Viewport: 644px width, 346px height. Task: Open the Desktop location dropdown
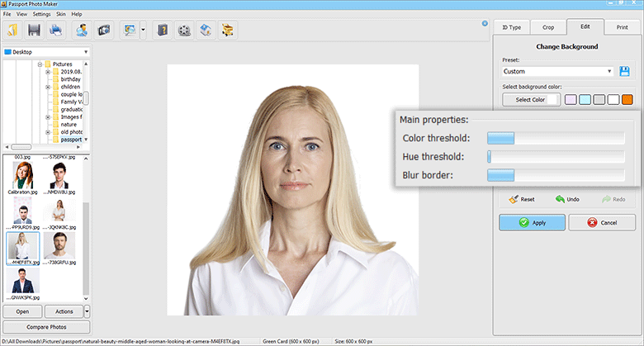tap(46, 52)
